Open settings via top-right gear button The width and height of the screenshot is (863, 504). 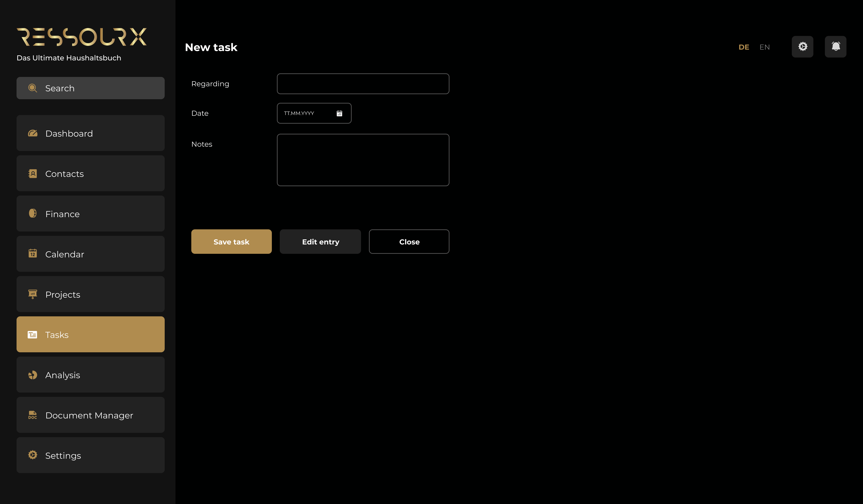(x=802, y=46)
